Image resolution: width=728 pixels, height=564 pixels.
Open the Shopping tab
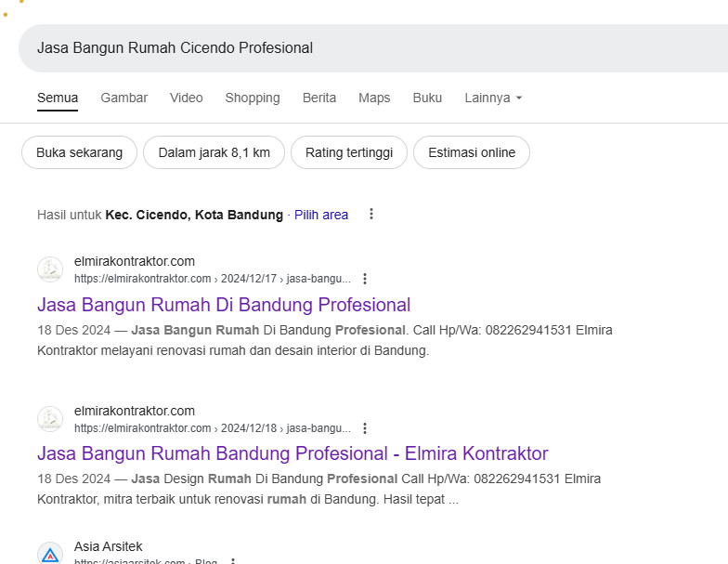pos(253,98)
